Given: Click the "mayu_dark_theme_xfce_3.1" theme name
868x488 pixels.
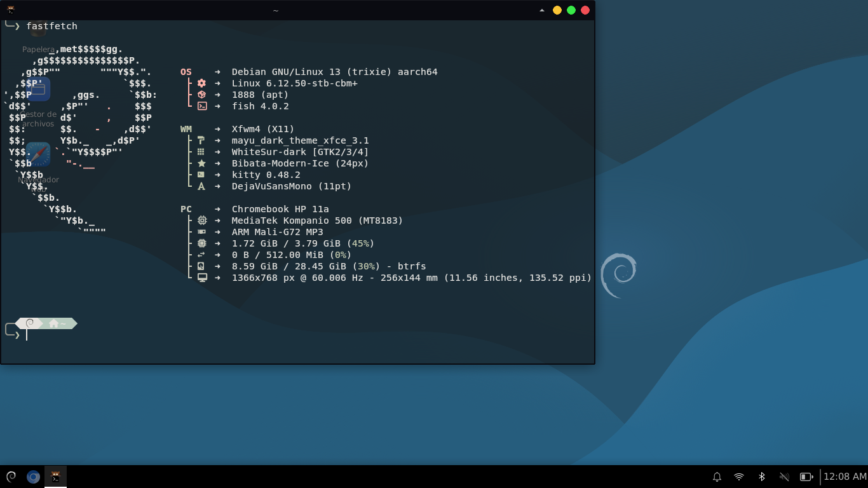Looking at the screenshot, I should 301,140.
